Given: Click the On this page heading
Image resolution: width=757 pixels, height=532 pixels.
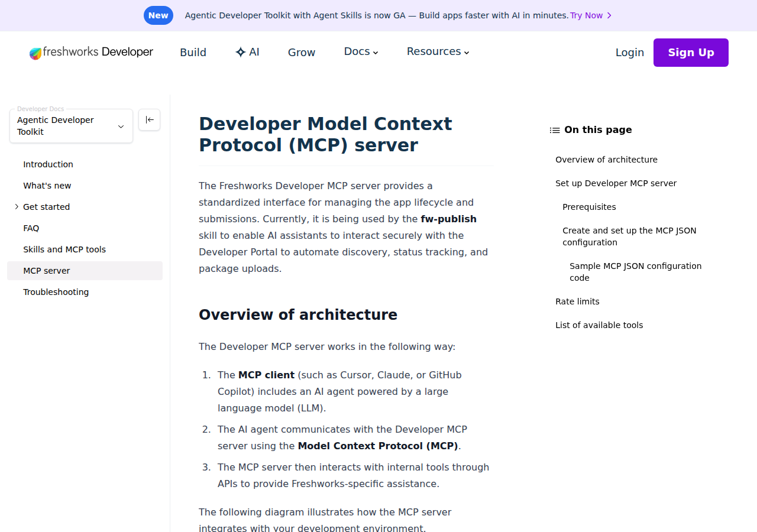Looking at the screenshot, I should (x=598, y=130).
